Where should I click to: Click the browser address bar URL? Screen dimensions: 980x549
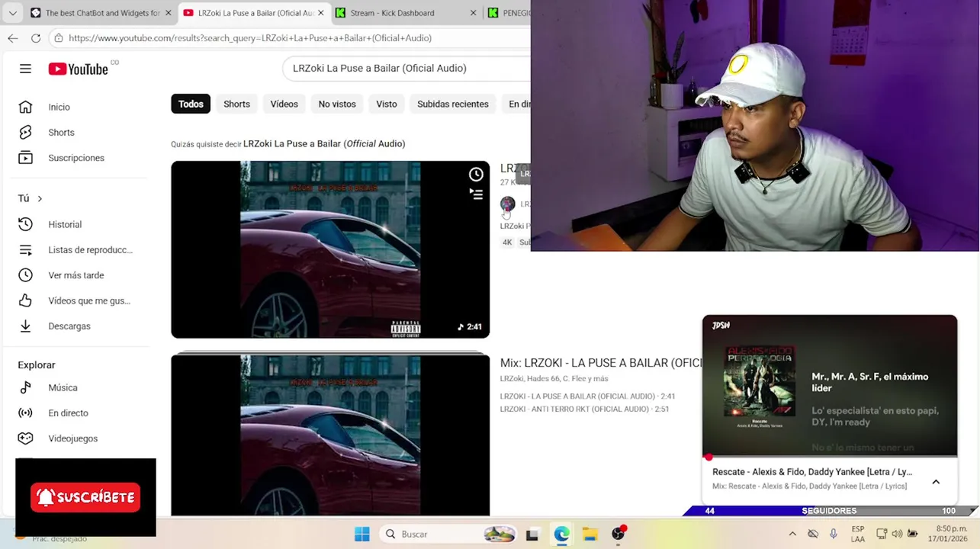pyautogui.click(x=250, y=38)
